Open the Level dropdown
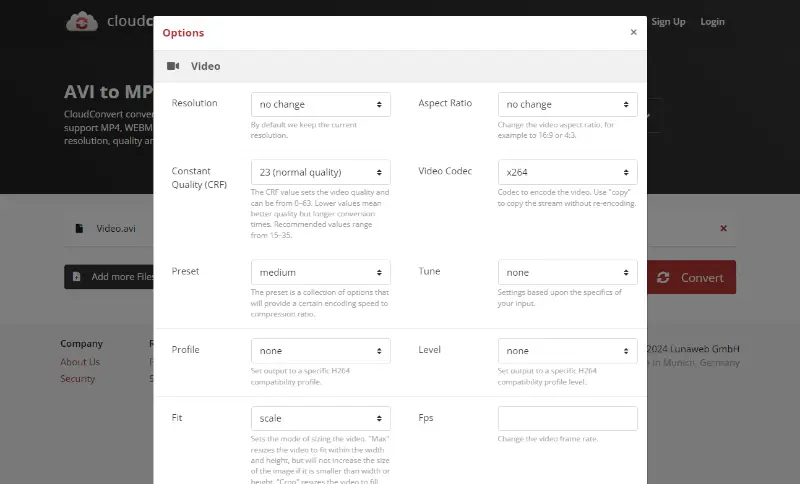This screenshot has width=800, height=484. (x=567, y=351)
